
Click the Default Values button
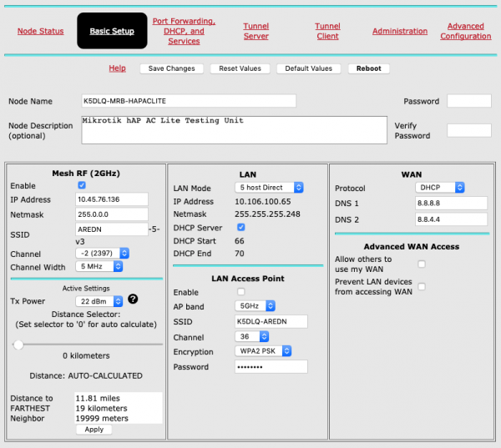[309, 68]
